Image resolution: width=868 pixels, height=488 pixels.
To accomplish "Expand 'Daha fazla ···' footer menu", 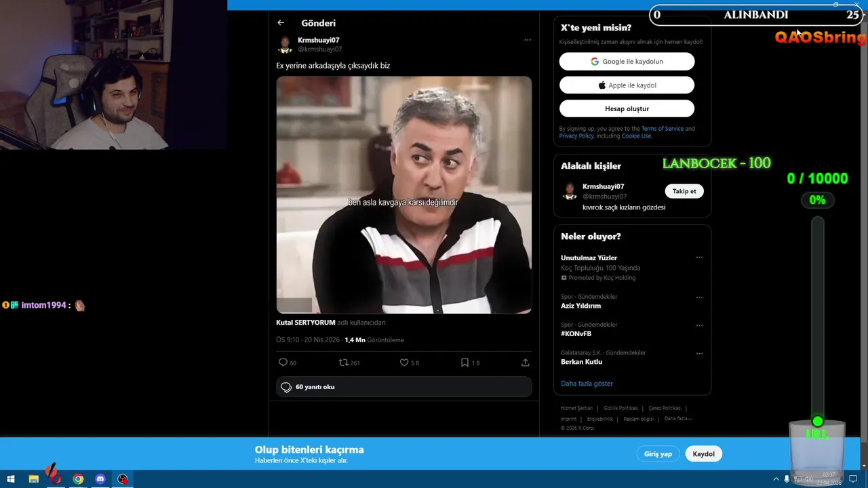I will click(x=678, y=419).
